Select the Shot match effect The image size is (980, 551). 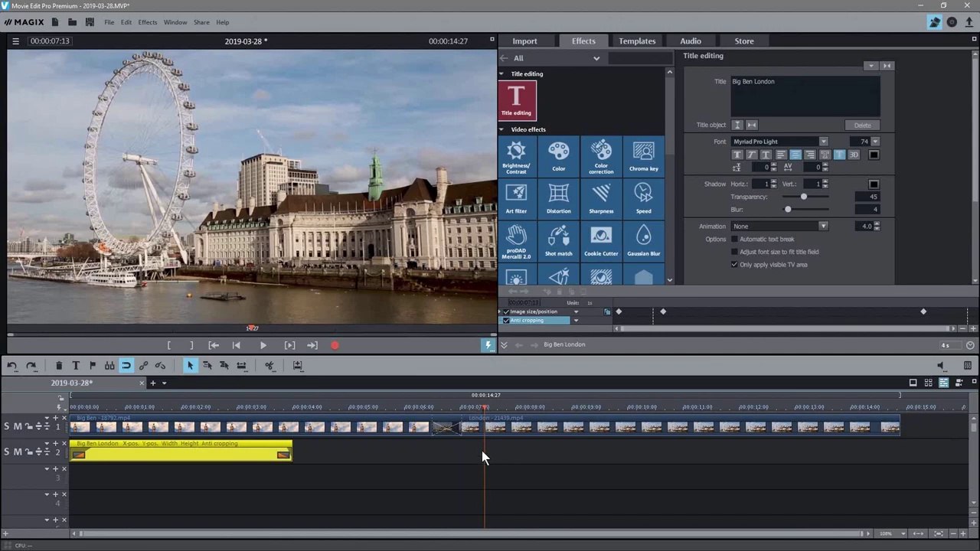pos(559,241)
